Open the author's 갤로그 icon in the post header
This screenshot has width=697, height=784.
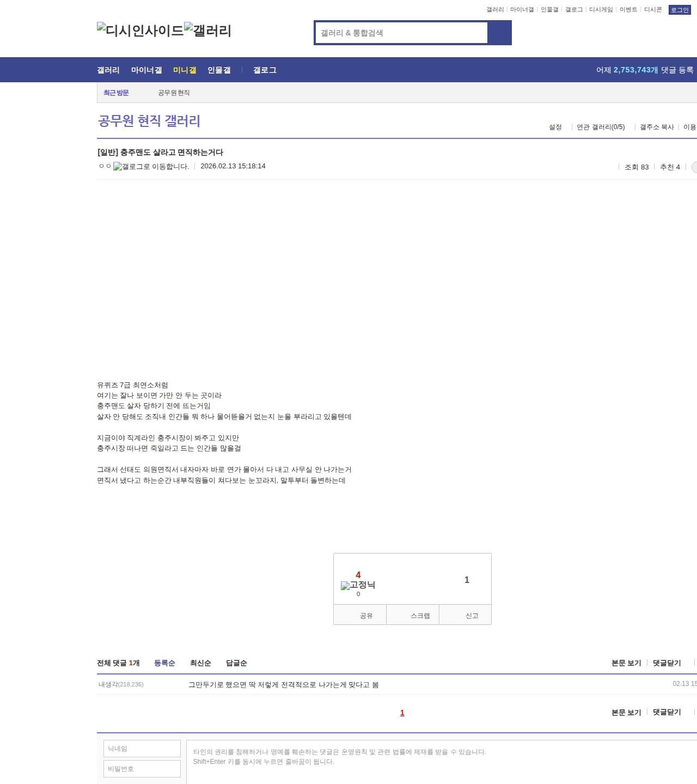(x=151, y=167)
